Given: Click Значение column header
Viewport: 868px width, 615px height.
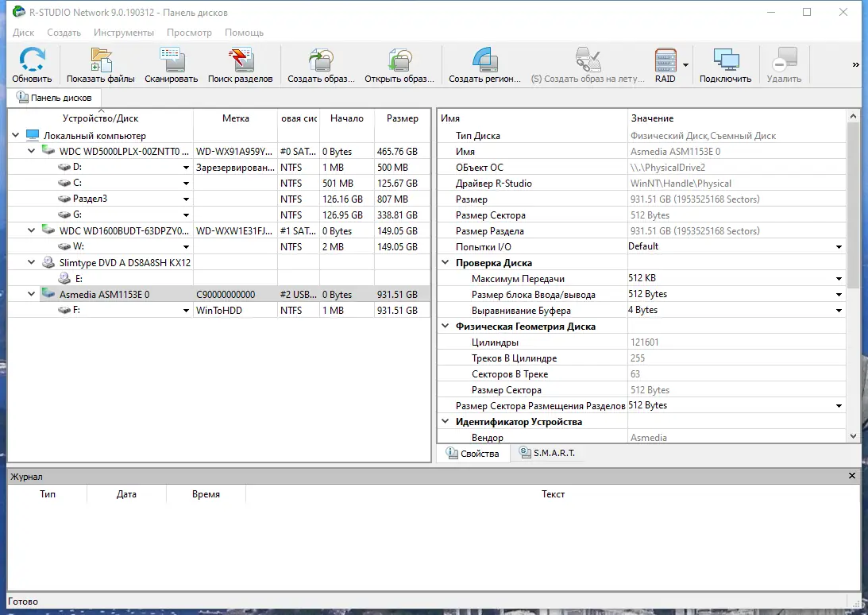Looking at the screenshot, I should [x=736, y=118].
